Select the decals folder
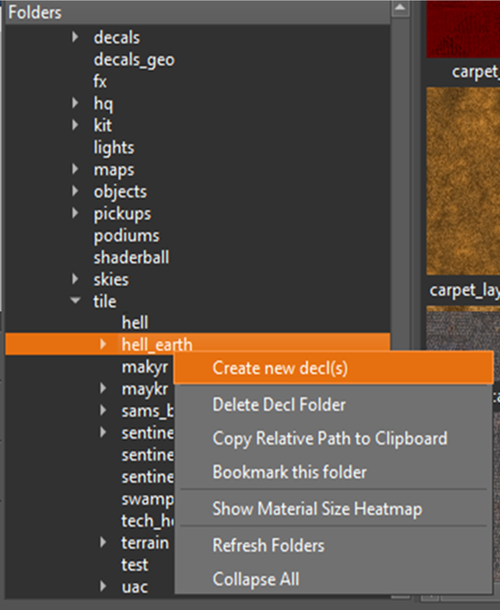Screen dimensions: 500x610 click(116, 37)
